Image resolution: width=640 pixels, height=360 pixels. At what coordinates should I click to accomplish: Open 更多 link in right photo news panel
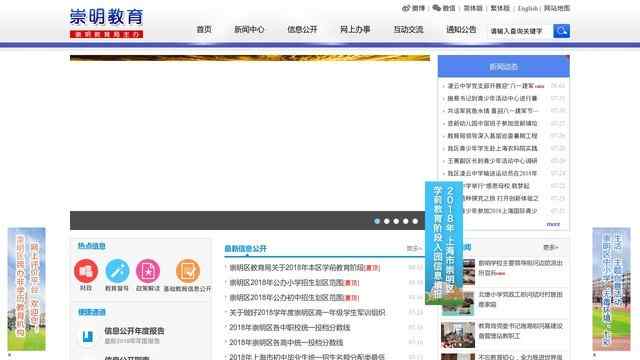(551, 247)
